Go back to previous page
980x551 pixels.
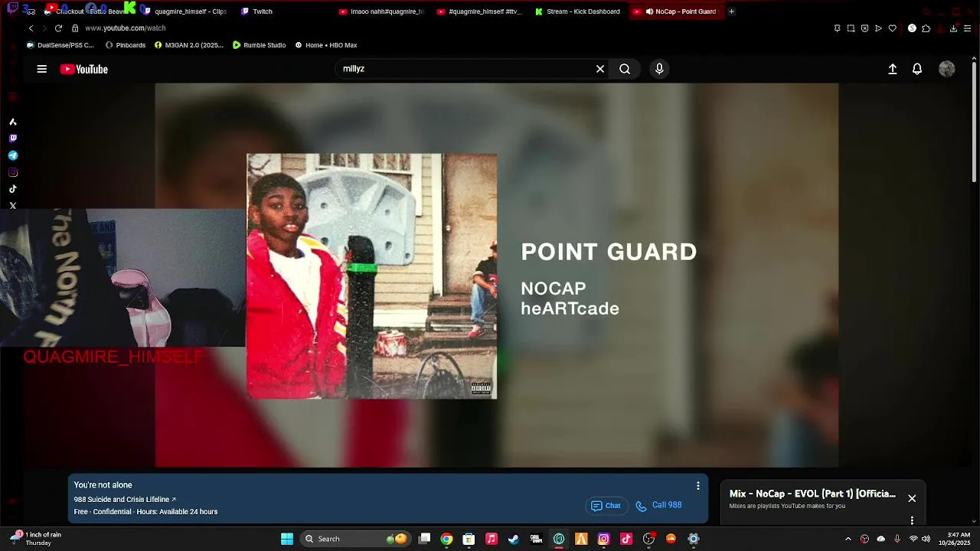pos(31,28)
